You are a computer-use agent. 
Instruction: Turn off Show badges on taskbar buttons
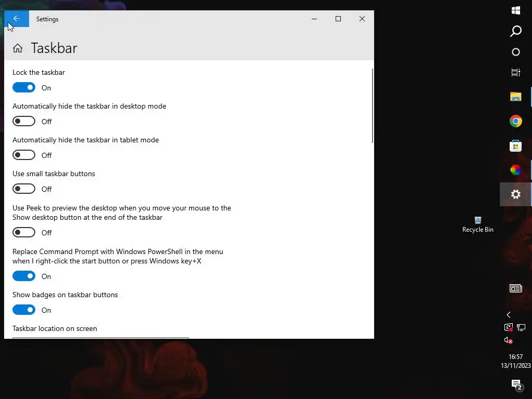pyautogui.click(x=24, y=310)
